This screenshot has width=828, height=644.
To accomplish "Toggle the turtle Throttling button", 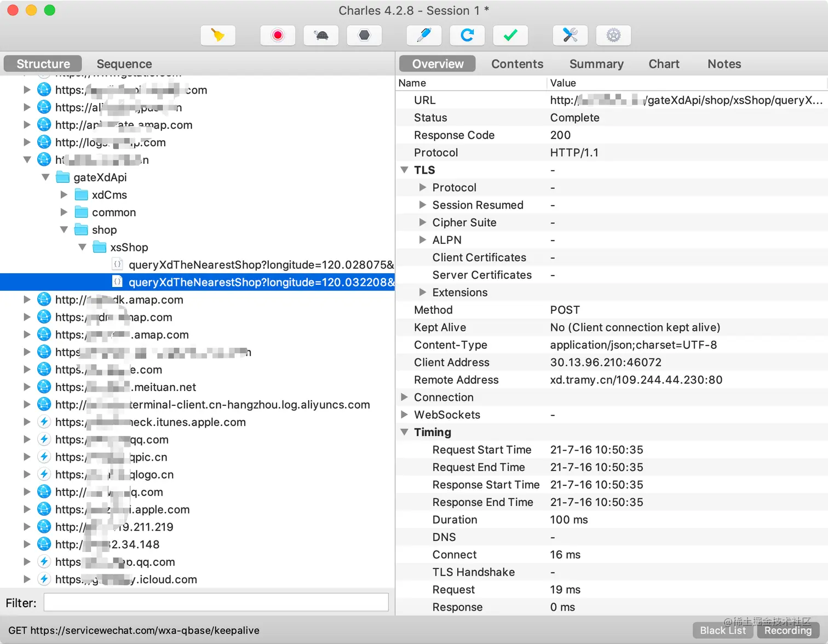I will point(321,36).
